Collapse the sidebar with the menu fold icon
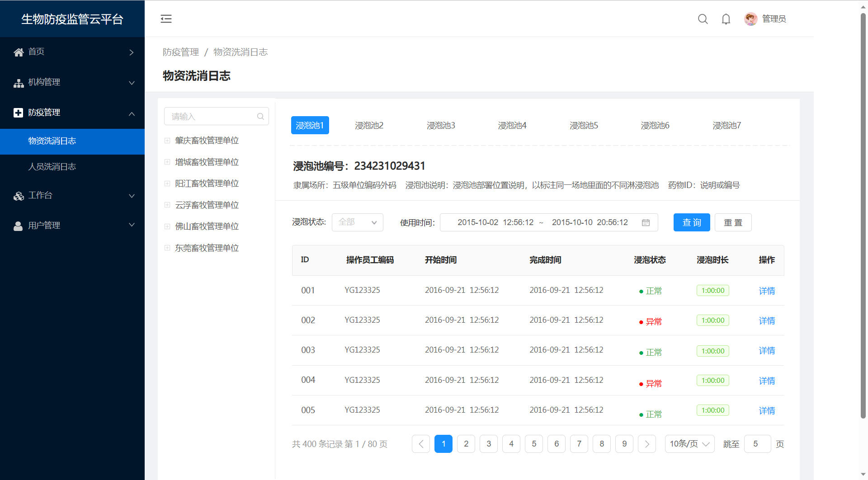868x480 pixels. point(166,19)
